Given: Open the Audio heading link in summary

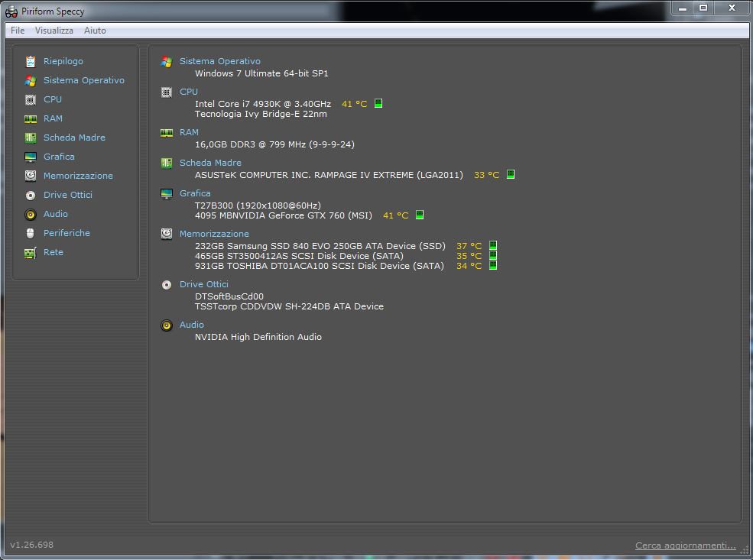Looking at the screenshot, I should (192, 325).
